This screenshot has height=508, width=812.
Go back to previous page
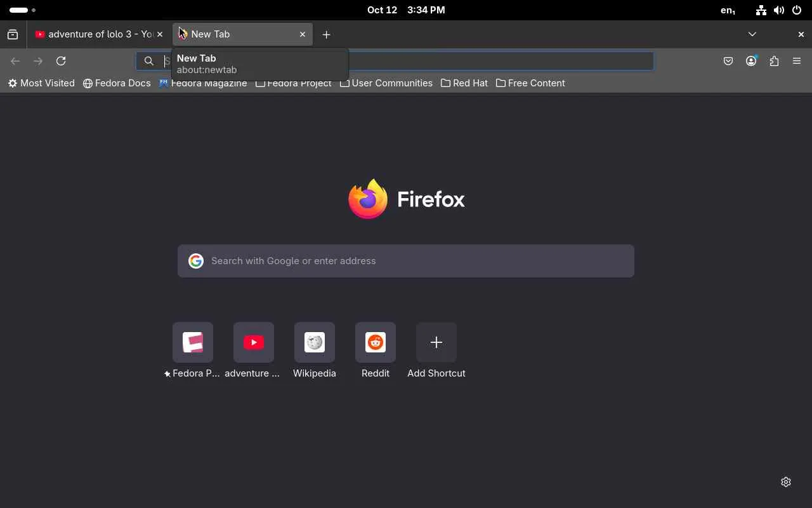click(15, 61)
